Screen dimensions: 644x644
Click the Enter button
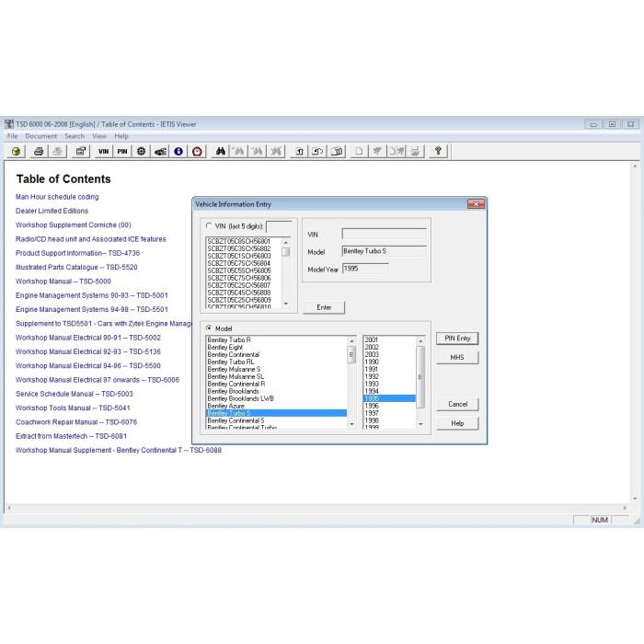click(x=324, y=307)
